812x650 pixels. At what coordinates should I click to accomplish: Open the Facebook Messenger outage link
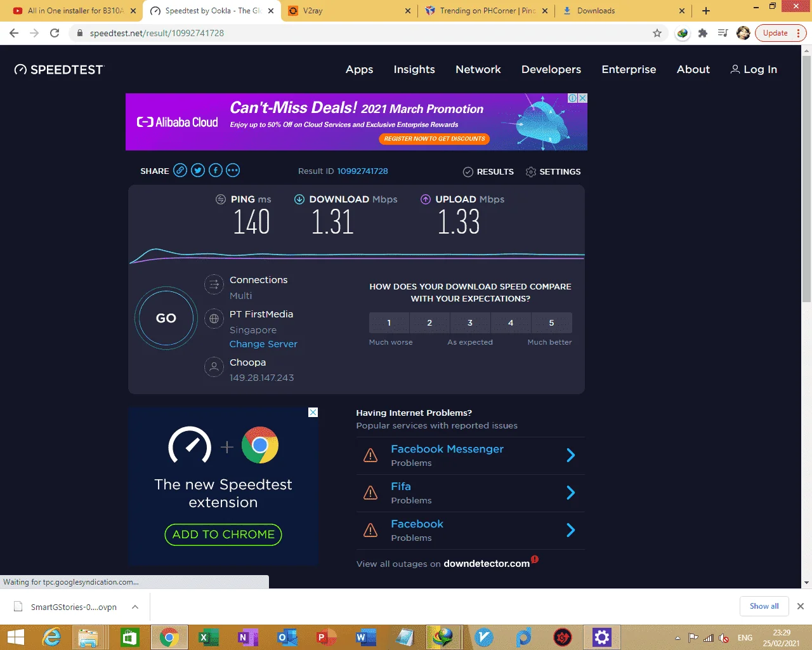click(447, 449)
